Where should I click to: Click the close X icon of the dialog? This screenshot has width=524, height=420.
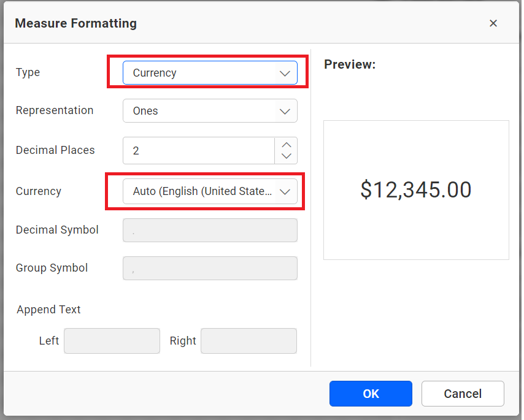tap(493, 23)
